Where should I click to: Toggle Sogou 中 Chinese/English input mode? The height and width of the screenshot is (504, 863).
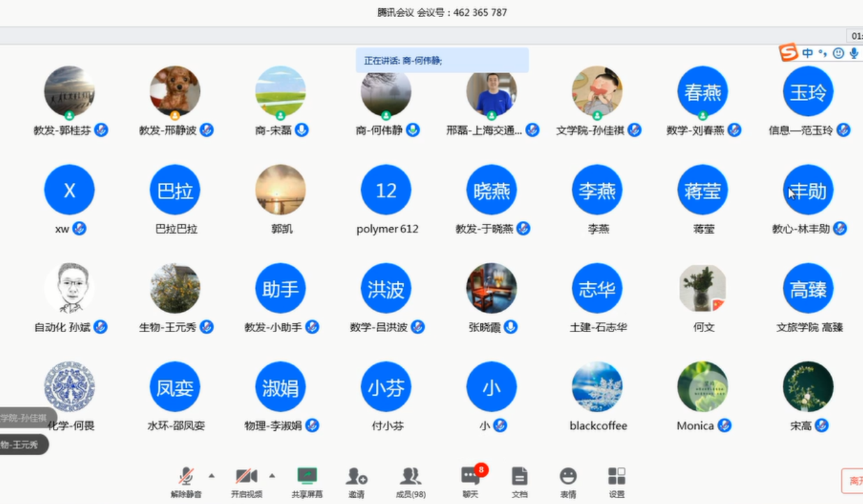[807, 53]
